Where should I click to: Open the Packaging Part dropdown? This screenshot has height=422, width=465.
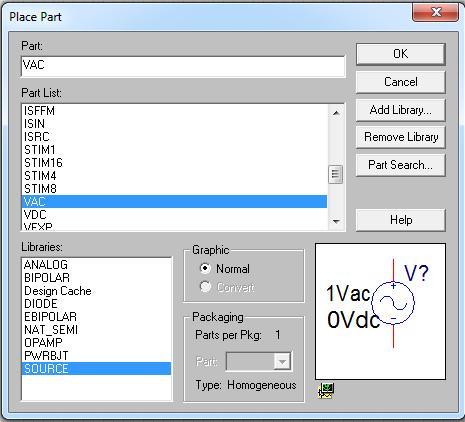(x=282, y=362)
